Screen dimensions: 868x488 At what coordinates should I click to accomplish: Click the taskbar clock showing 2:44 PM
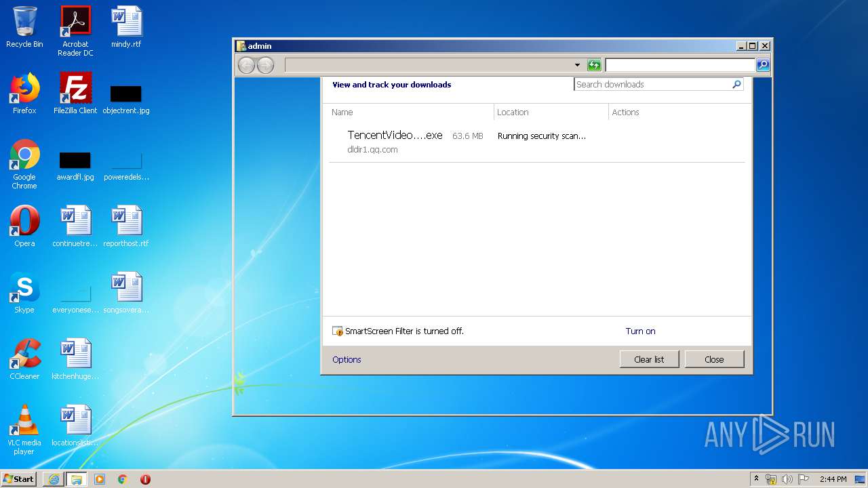click(833, 479)
